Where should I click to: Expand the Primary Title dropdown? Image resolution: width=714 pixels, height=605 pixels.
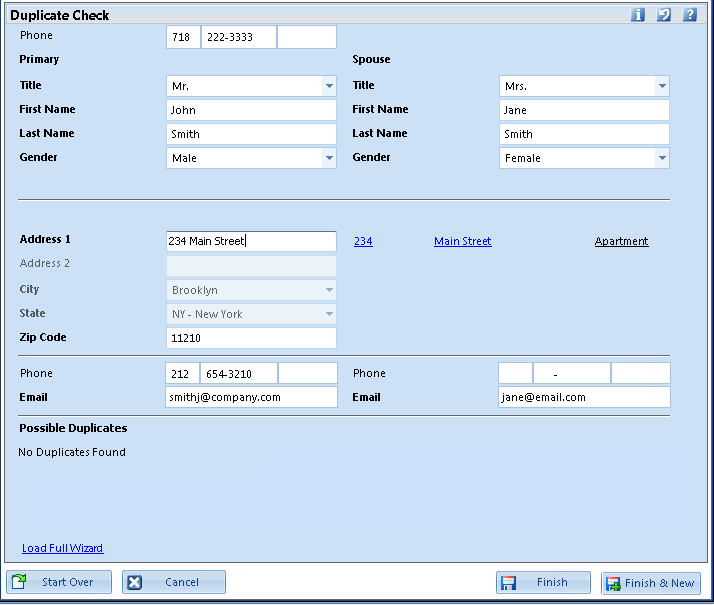pyautogui.click(x=329, y=86)
